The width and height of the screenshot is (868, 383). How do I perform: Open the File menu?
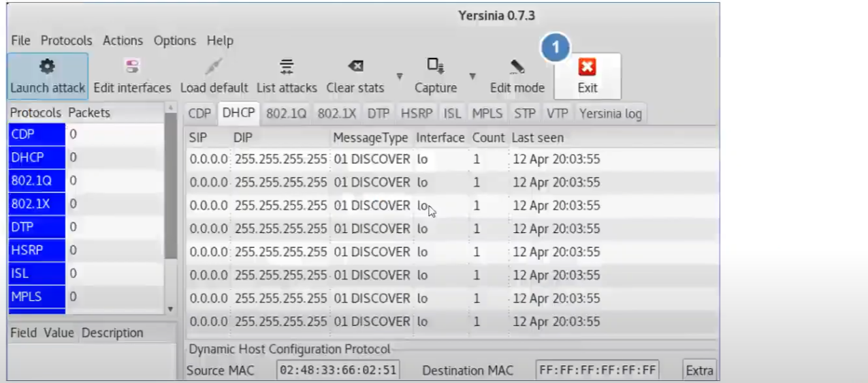[20, 41]
